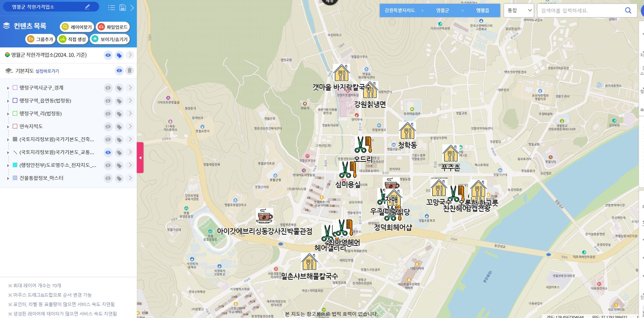644x318 pixels.
Task: Click the save (floppy disk) icon
Action: [123, 8]
